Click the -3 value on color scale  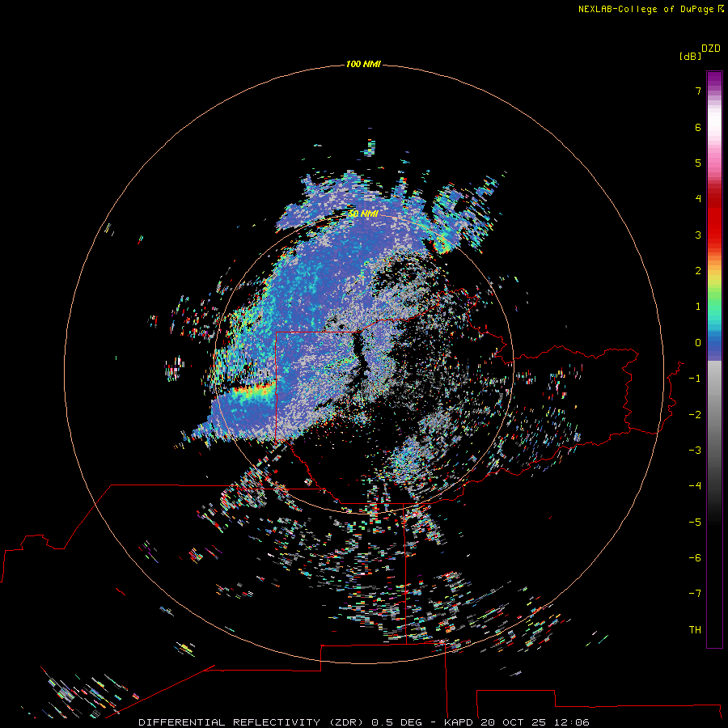[695, 451]
